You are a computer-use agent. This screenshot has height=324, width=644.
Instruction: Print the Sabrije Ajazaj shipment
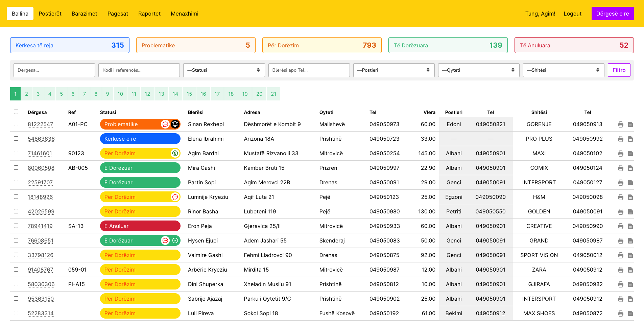[x=621, y=299]
